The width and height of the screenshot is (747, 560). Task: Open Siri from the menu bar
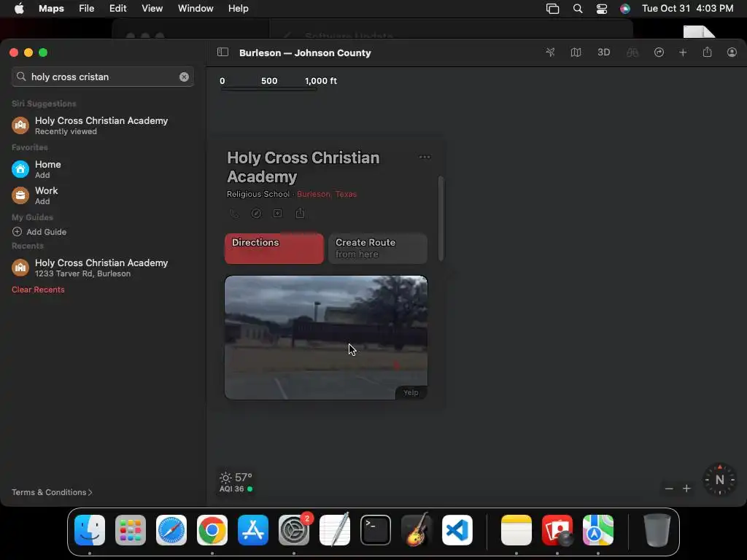coord(625,9)
